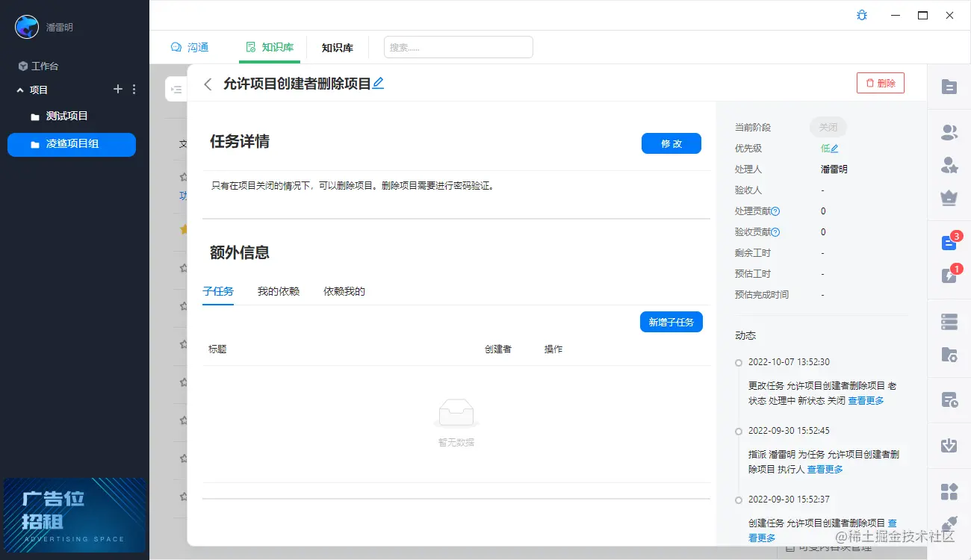
Task: Edit the task title with pencil icon
Action: point(378,84)
